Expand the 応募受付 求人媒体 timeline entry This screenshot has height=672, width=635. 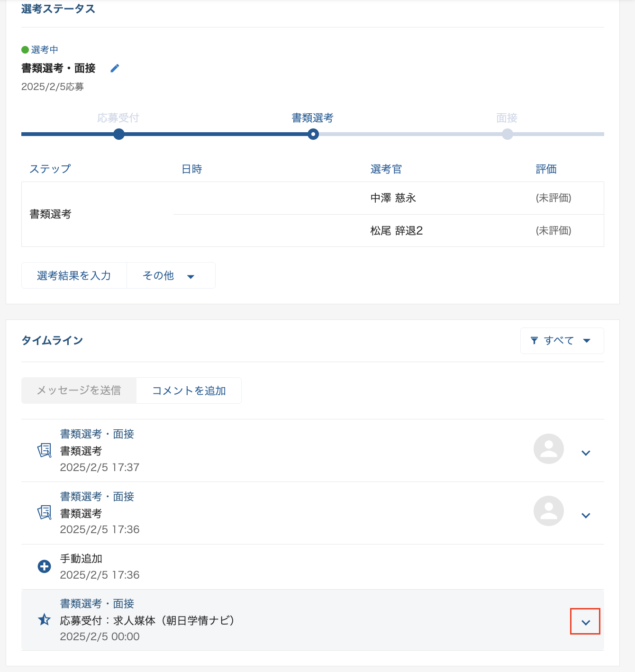[x=586, y=622]
